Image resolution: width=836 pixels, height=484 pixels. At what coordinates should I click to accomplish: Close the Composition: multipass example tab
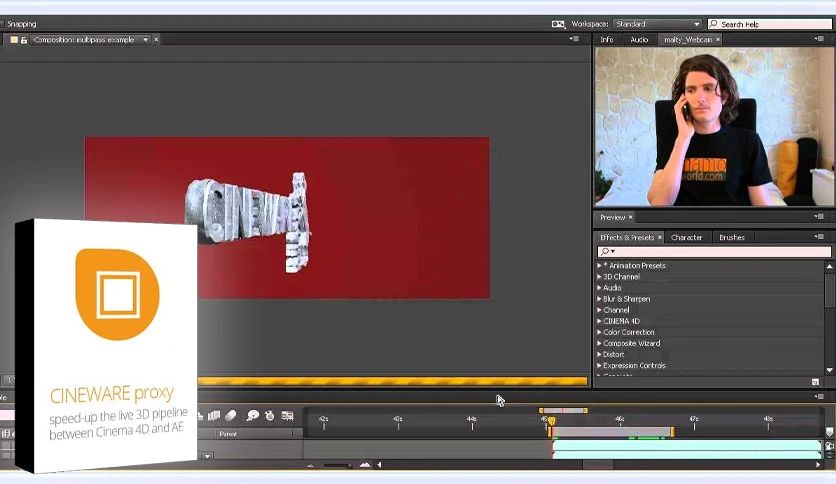pyautogui.click(x=156, y=39)
